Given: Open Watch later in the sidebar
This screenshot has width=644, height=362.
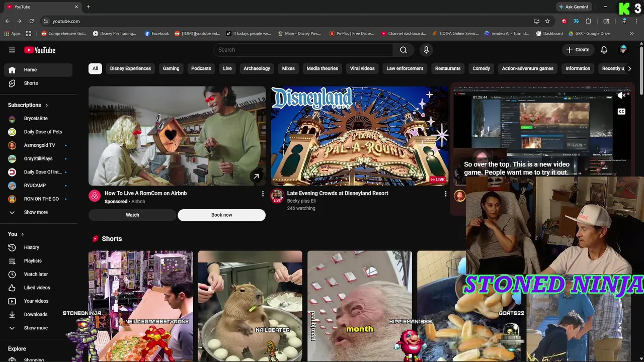Looking at the screenshot, I should [38, 274].
